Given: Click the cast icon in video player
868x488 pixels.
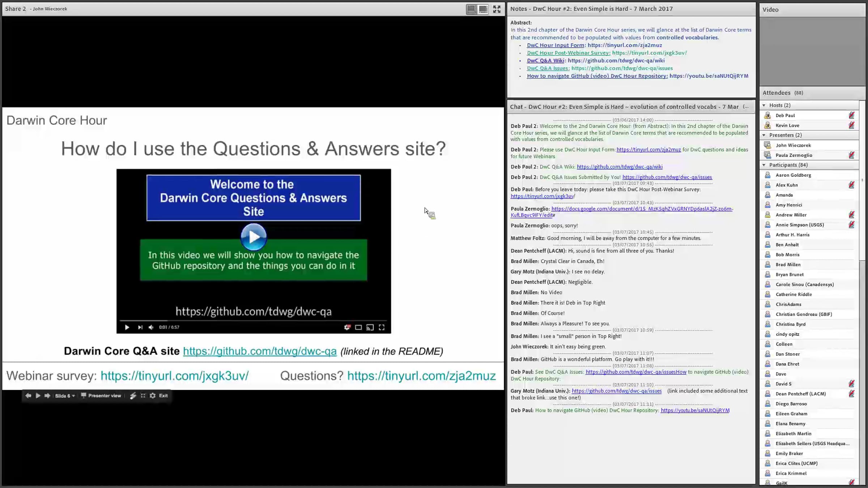Looking at the screenshot, I should (370, 327).
